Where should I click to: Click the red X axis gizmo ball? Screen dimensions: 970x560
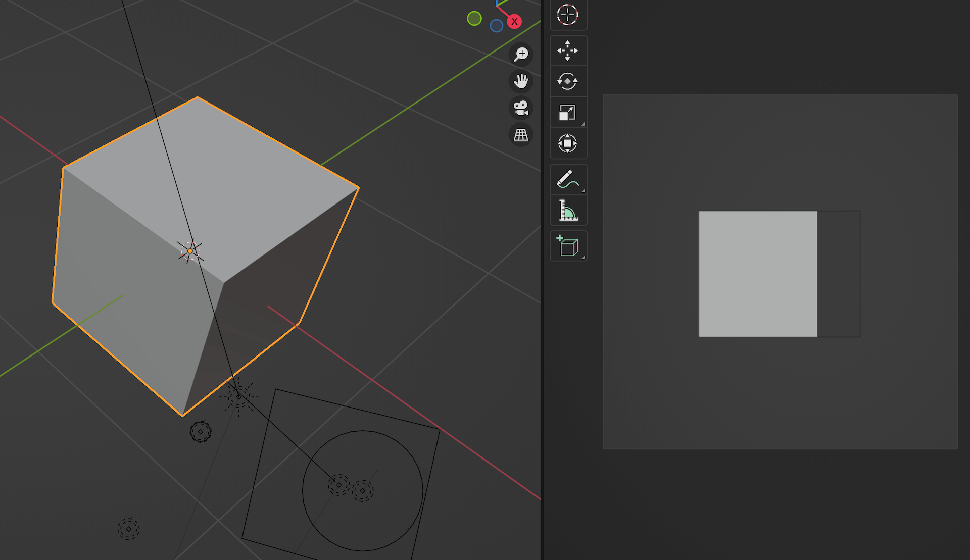point(514,21)
